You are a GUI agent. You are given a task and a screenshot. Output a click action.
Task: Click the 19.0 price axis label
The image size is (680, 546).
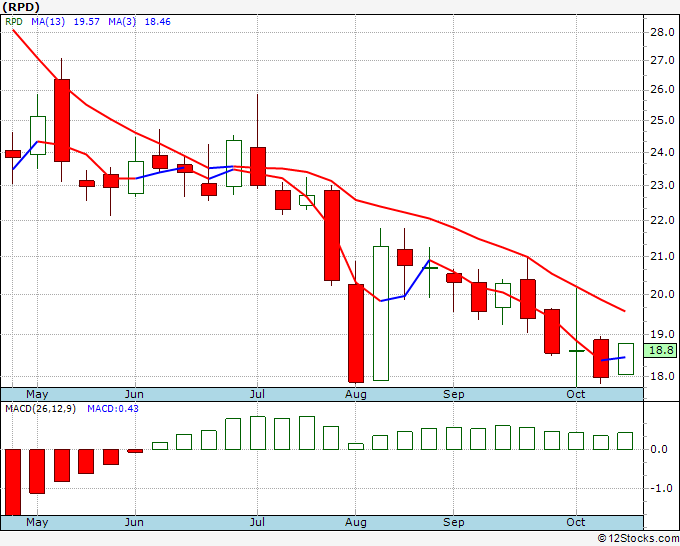pos(662,334)
